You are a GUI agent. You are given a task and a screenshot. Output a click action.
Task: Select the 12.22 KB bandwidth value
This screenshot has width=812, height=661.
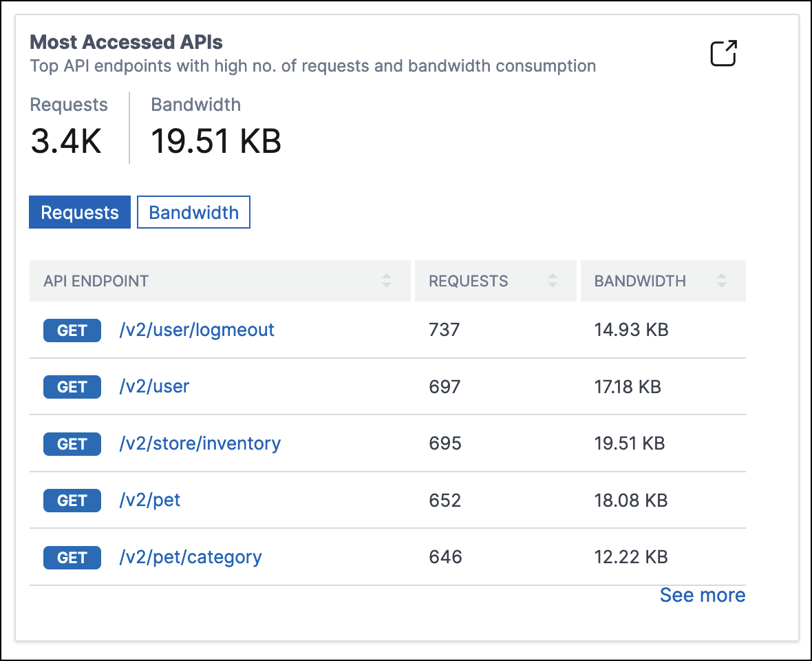pyautogui.click(x=631, y=557)
